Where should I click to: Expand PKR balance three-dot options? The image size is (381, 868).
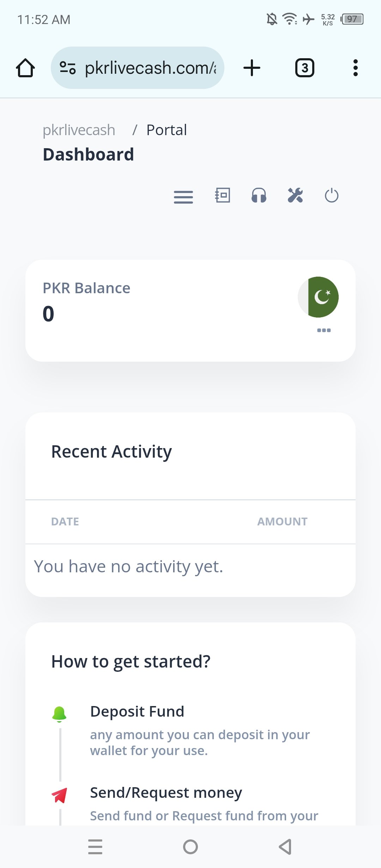click(x=324, y=330)
